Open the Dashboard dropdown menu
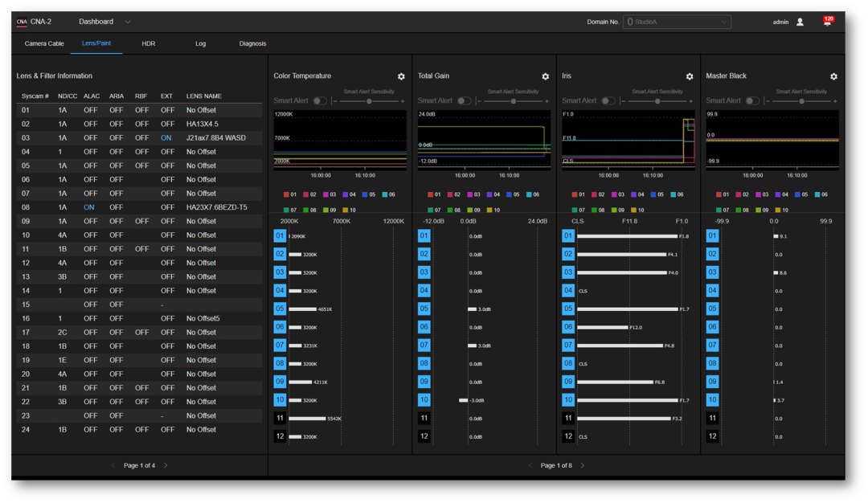The image size is (868, 503). tap(104, 22)
